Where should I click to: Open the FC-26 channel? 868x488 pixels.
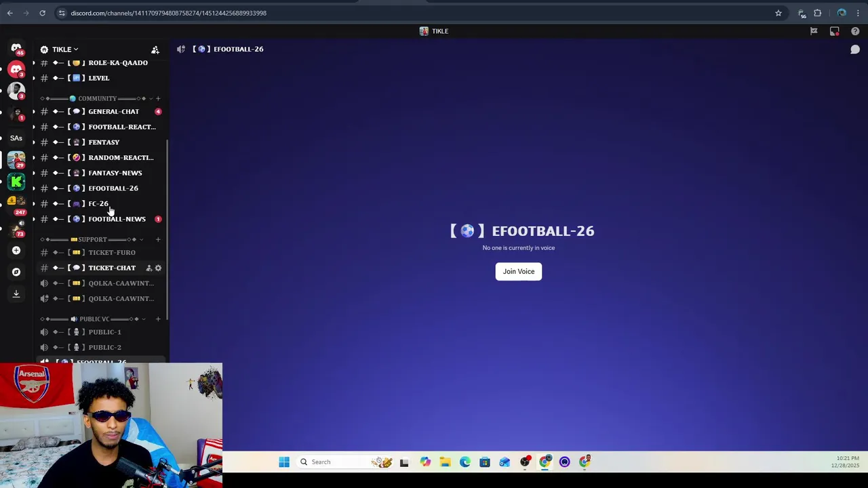pyautogui.click(x=100, y=203)
